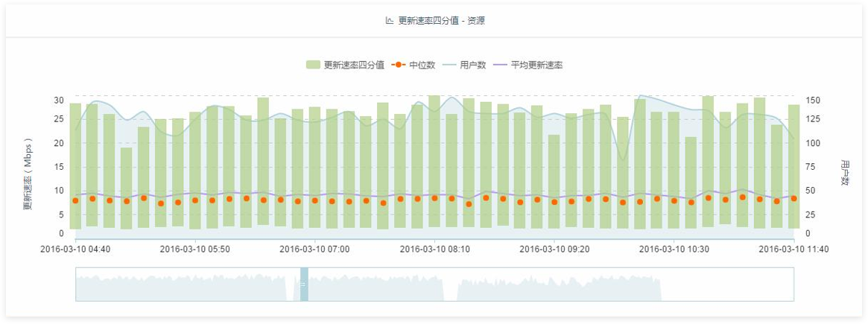This screenshot has width=868, height=324.
Task: Click the x-axis label 2016-03-10 05:50
Action: [x=195, y=250]
